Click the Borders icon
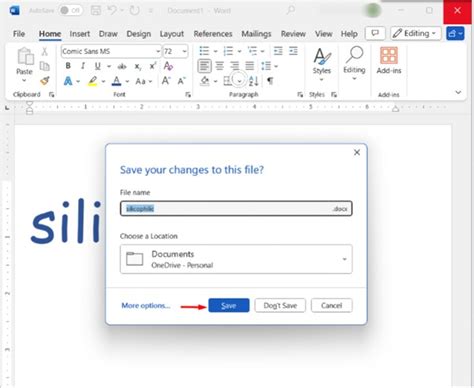The height and width of the screenshot is (388, 474). click(228, 81)
